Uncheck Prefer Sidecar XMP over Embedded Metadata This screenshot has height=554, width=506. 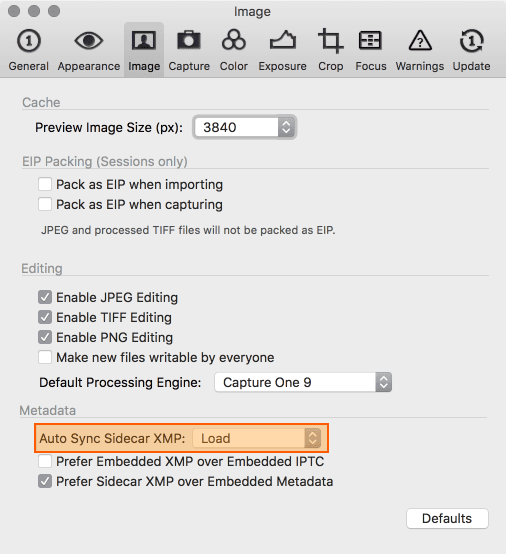[45, 481]
